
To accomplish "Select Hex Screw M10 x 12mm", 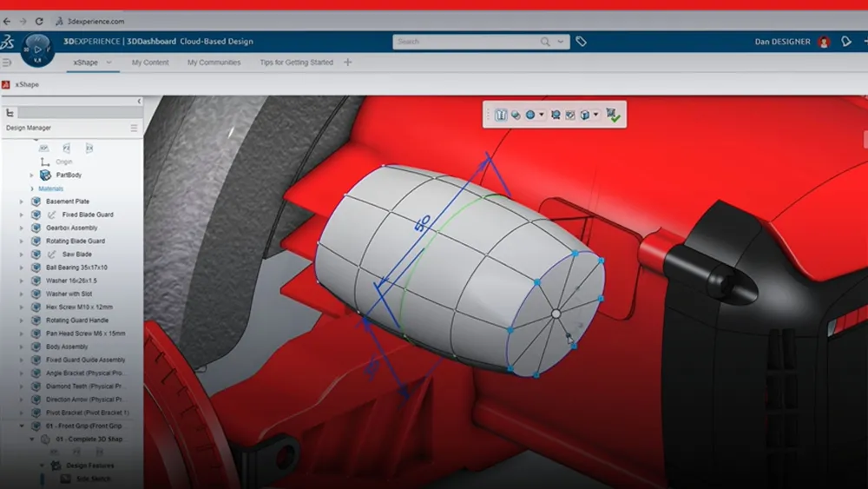I will pyautogui.click(x=79, y=307).
